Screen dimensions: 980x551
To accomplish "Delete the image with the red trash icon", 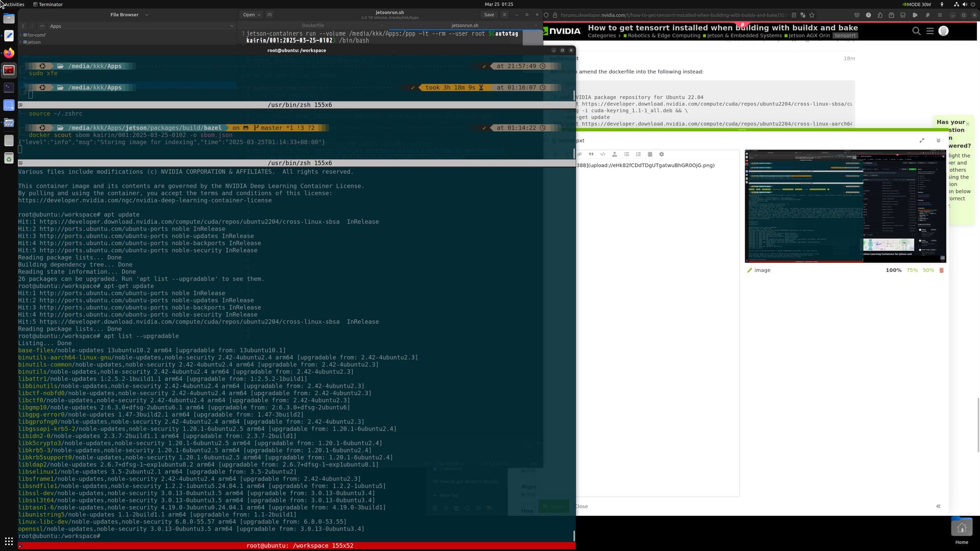I will click(942, 270).
